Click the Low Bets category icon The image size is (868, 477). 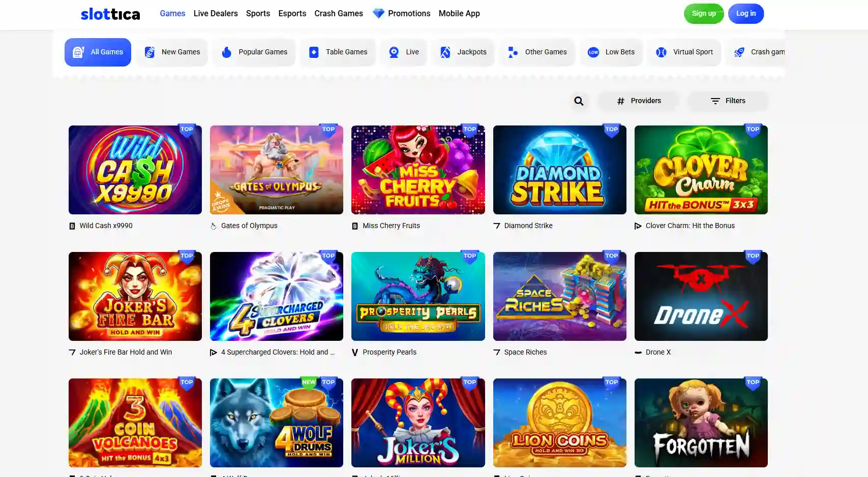(593, 52)
